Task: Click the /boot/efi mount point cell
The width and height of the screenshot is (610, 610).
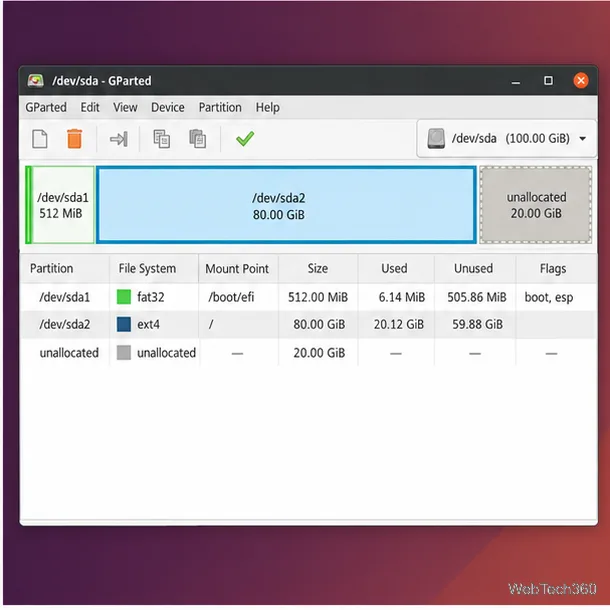Action: [231, 297]
